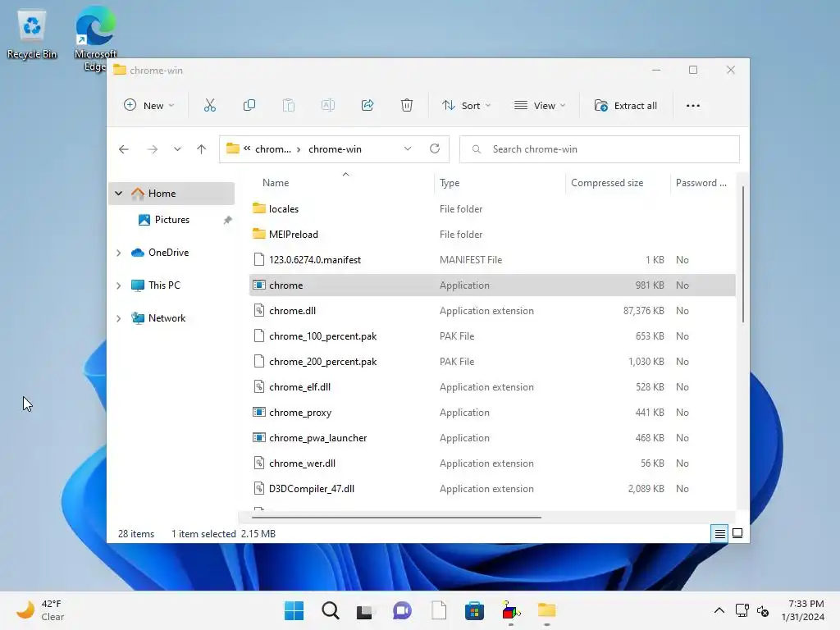Image resolution: width=840 pixels, height=630 pixels.
Task: Expand the OneDrive tree node
Action: pos(118,253)
